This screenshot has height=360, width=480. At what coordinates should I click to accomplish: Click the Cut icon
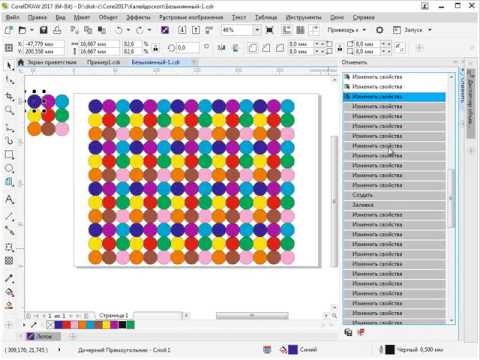pyautogui.click(x=75, y=30)
